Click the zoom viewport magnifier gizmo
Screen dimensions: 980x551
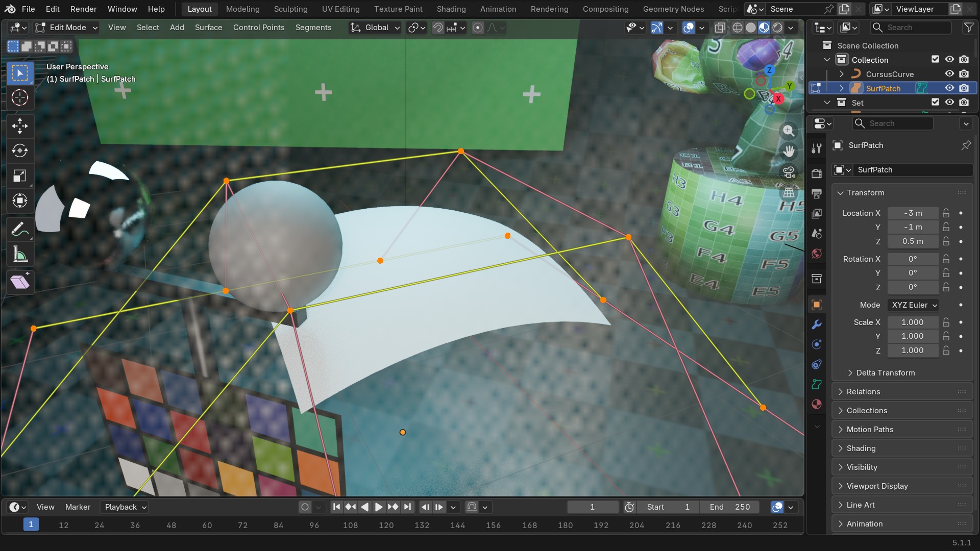pyautogui.click(x=789, y=131)
